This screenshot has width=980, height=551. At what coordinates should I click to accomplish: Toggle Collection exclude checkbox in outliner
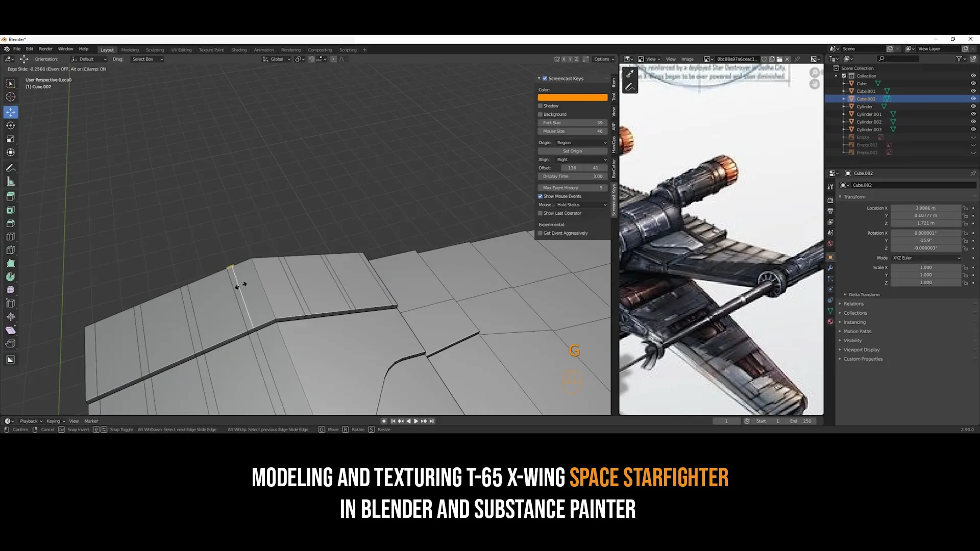coord(844,76)
